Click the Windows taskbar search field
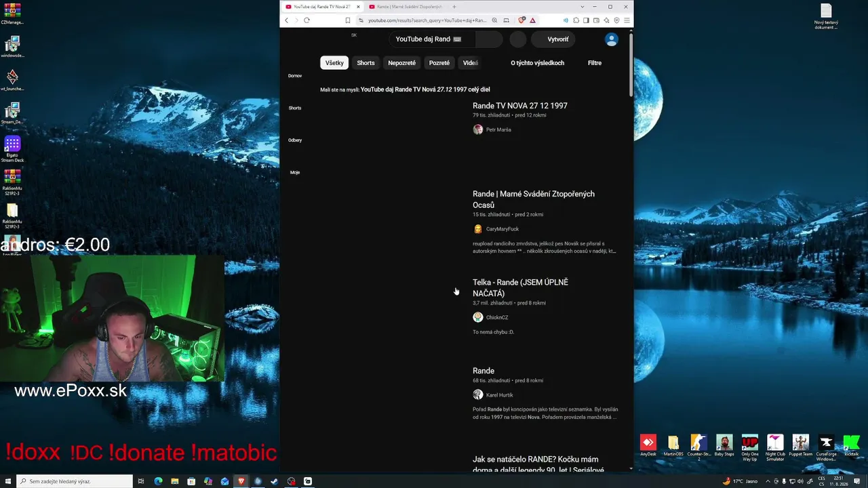The height and width of the screenshot is (488, 868). point(74,481)
